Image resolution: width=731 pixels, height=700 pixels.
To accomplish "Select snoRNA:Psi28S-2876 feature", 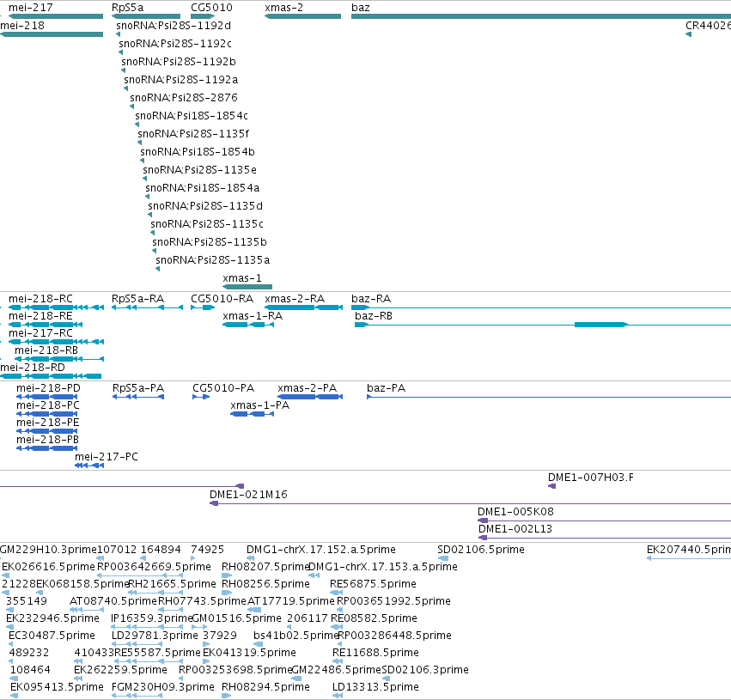I will (132, 107).
